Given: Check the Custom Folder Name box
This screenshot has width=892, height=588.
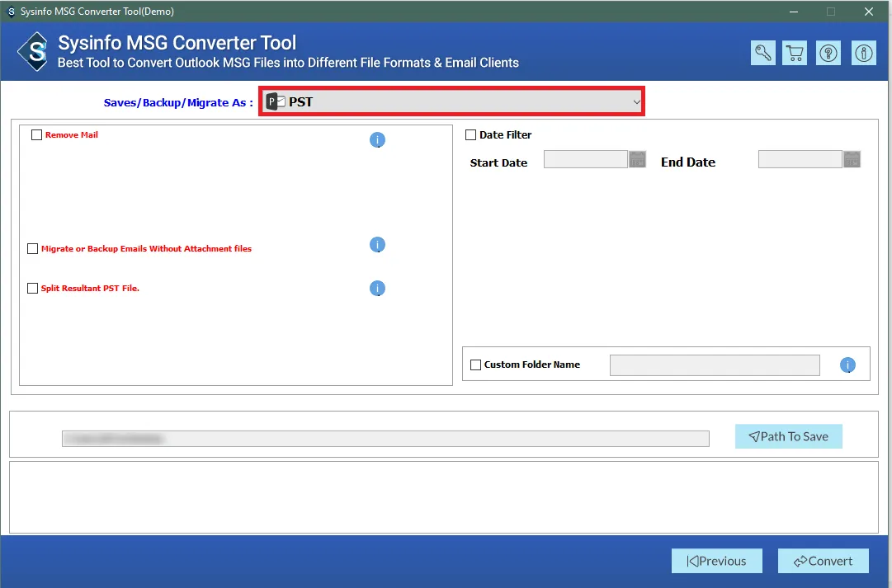Looking at the screenshot, I should (475, 365).
